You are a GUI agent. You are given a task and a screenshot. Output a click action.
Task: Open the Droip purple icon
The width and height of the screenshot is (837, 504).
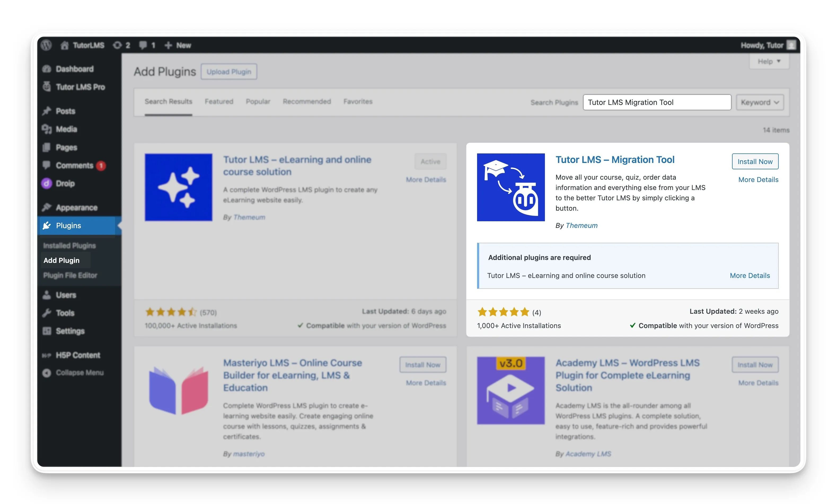(47, 183)
